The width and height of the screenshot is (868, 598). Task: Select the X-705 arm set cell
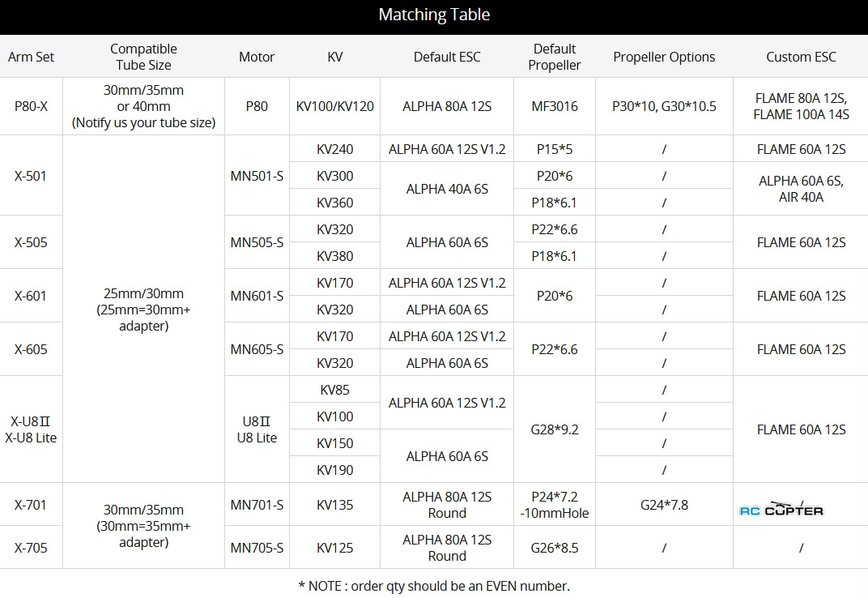(x=31, y=548)
